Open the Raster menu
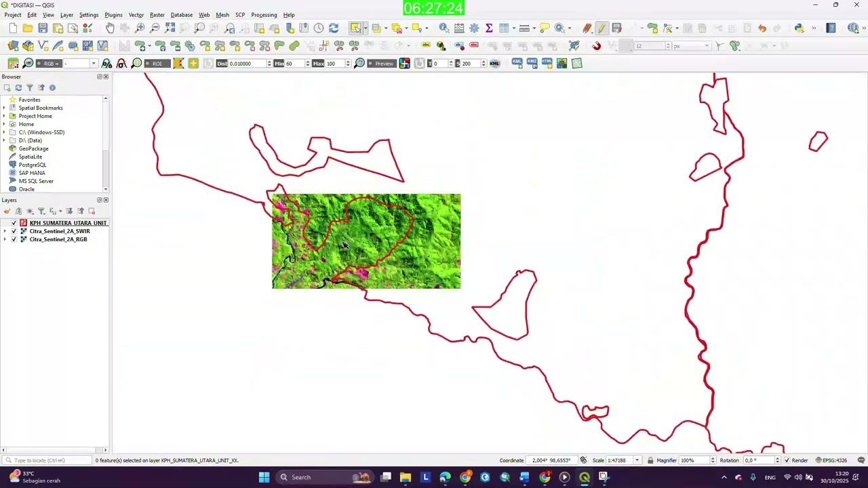 [x=157, y=15]
